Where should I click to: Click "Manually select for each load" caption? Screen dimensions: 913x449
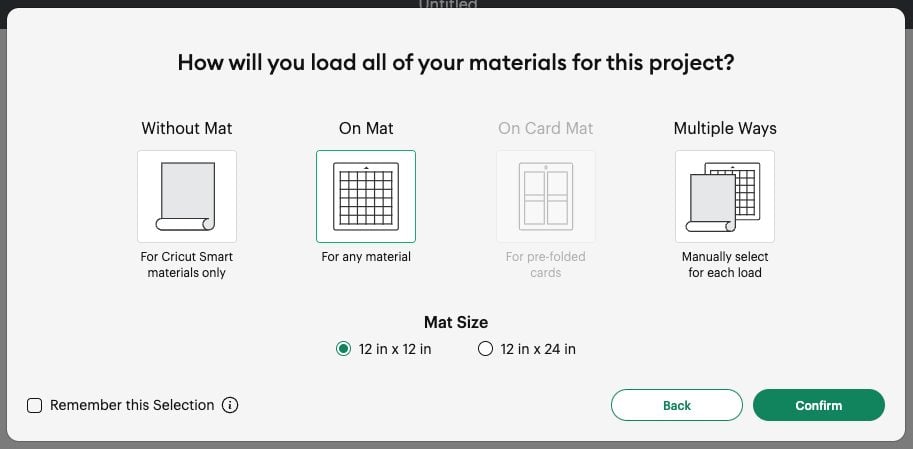[725, 264]
